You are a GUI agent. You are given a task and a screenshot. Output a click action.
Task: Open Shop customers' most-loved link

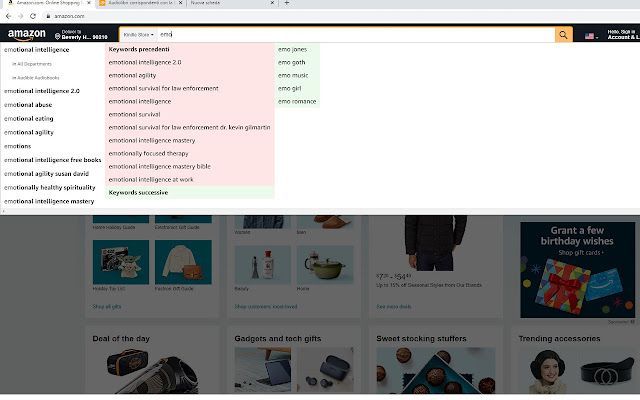[x=266, y=307]
